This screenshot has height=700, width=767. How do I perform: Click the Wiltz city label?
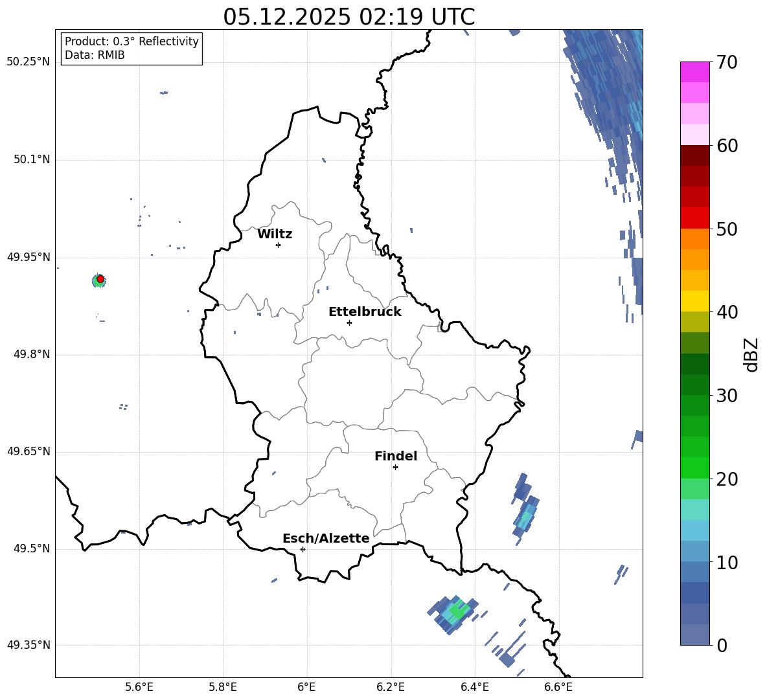click(x=275, y=234)
